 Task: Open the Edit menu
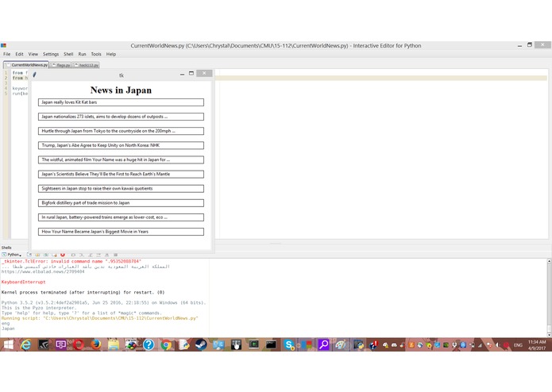click(19, 54)
